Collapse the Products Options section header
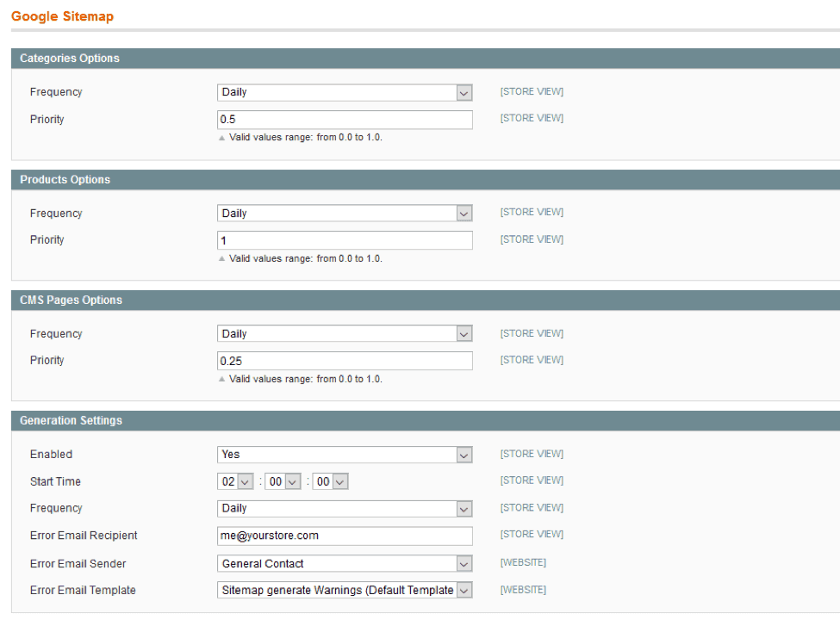The image size is (840, 626). tap(426, 179)
